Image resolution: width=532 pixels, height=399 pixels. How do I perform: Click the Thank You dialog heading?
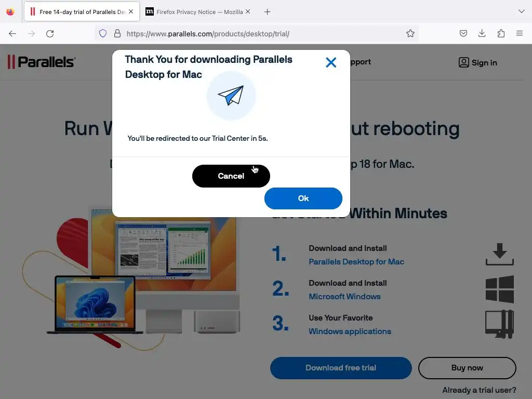[x=209, y=67]
